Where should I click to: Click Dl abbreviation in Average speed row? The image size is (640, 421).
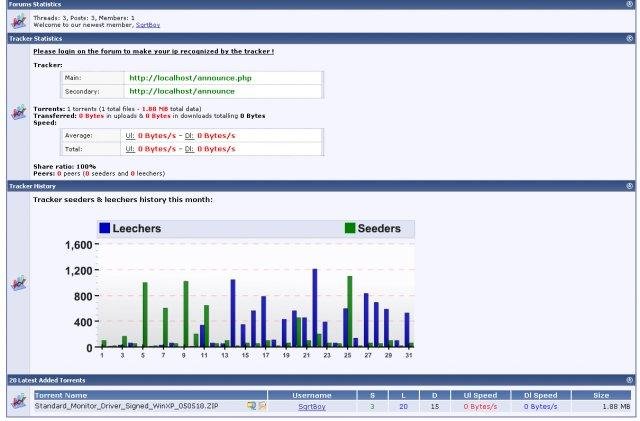pos(189,136)
